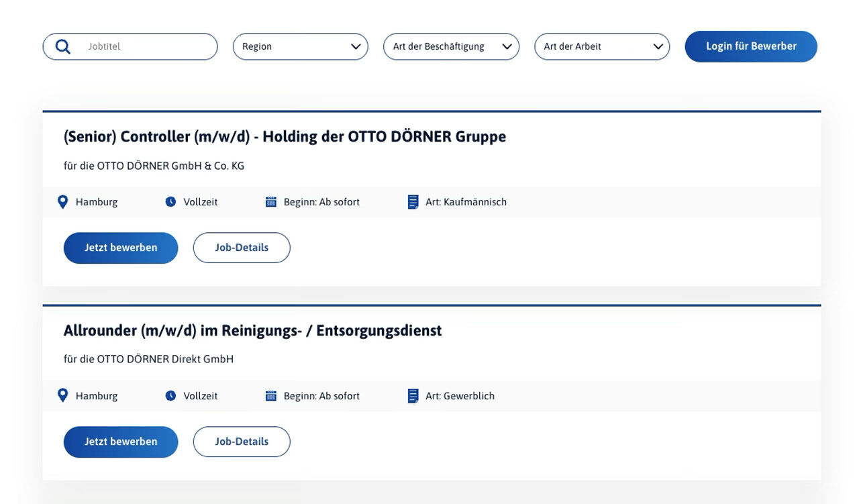Click clock icon in Controller listing
This screenshot has width=859, height=504.
(x=170, y=202)
